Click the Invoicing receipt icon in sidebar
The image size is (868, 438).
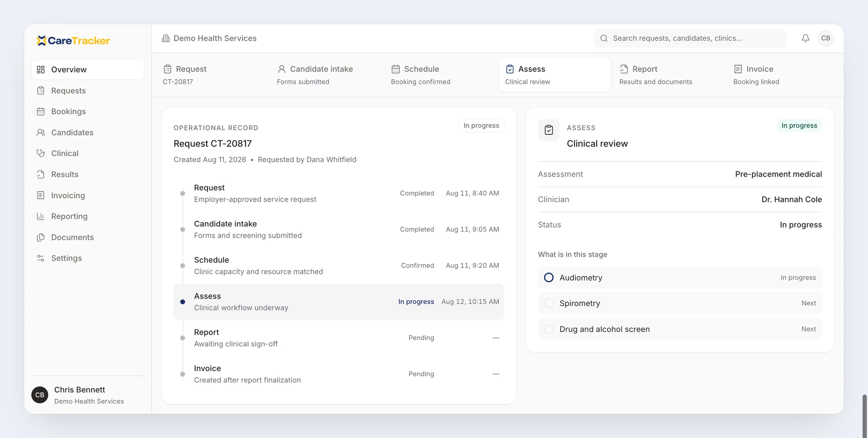(x=41, y=195)
